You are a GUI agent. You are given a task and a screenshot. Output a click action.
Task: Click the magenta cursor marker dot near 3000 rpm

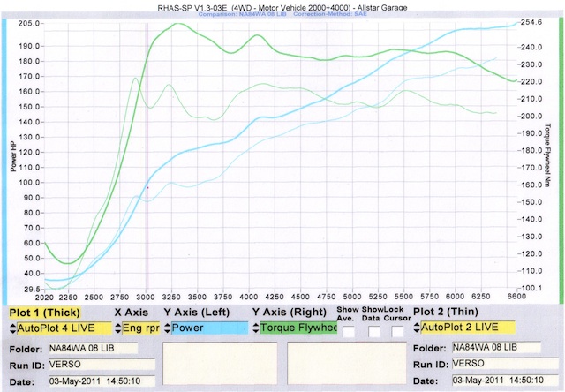[147, 188]
